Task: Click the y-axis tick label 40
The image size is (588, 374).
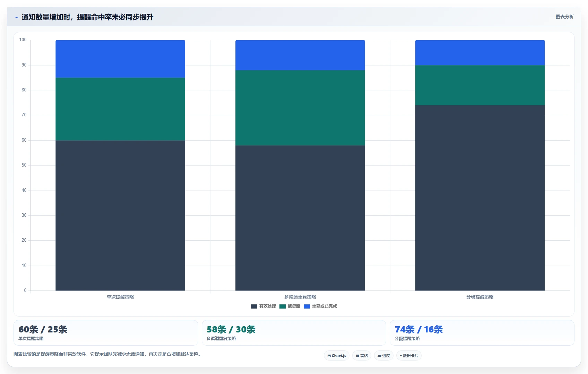Action: coord(24,190)
